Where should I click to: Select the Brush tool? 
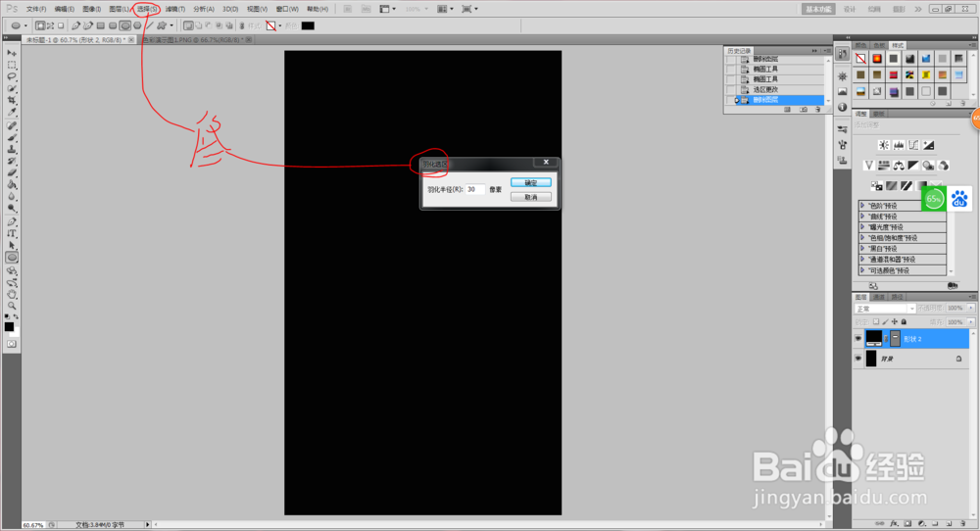point(12,138)
